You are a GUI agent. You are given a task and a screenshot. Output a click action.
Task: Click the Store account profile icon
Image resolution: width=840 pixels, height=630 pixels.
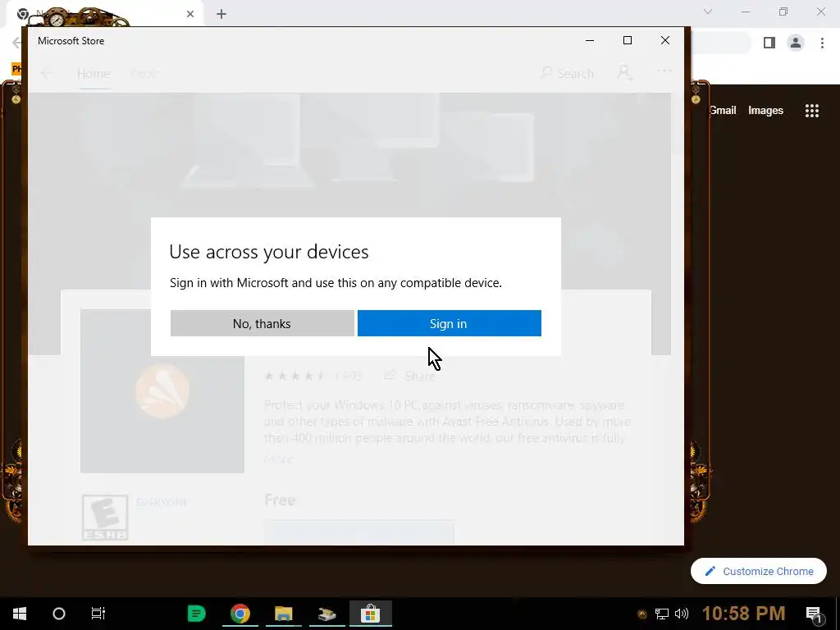624,73
